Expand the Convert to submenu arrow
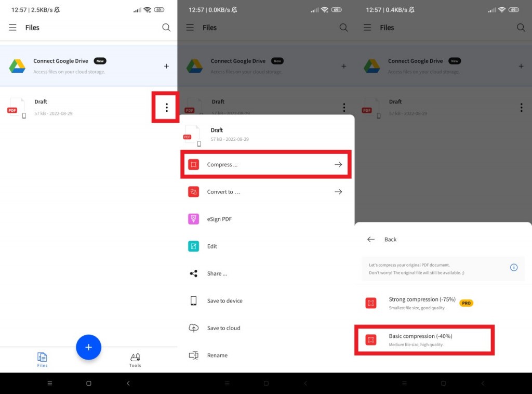Viewport: 532px width, 394px height. coord(338,191)
